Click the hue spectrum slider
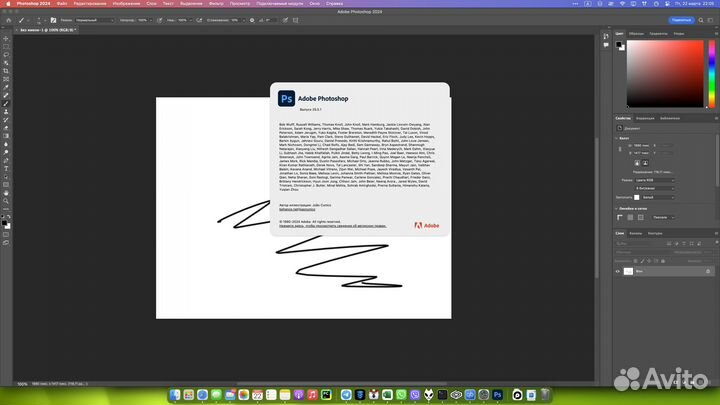 coord(712,73)
